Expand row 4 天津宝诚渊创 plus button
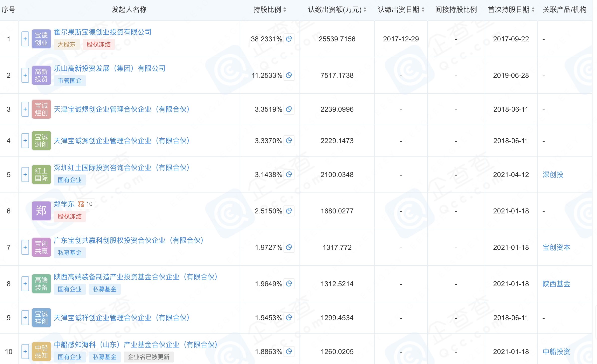The height and width of the screenshot is (364, 597). tap(25, 141)
